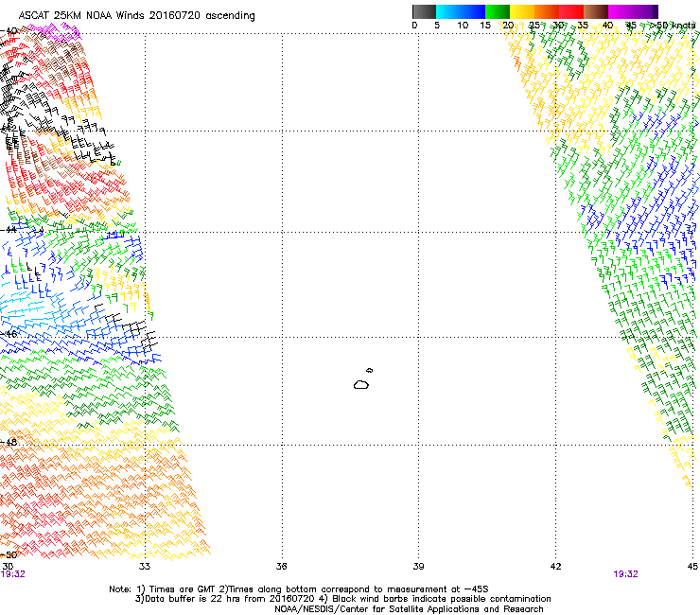Click the "36" longitude axis label

[x=281, y=567]
